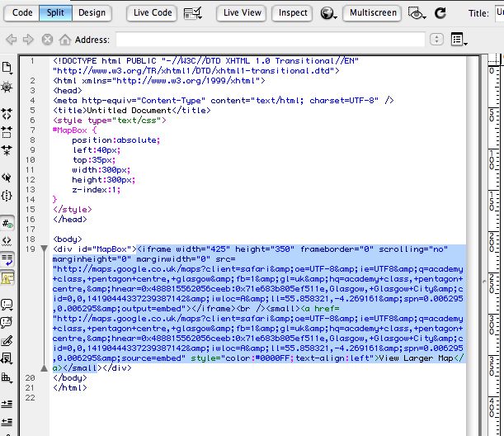Open the visual aids eye dropdown
This screenshot has width=504, height=436.
click(x=418, y=13)
